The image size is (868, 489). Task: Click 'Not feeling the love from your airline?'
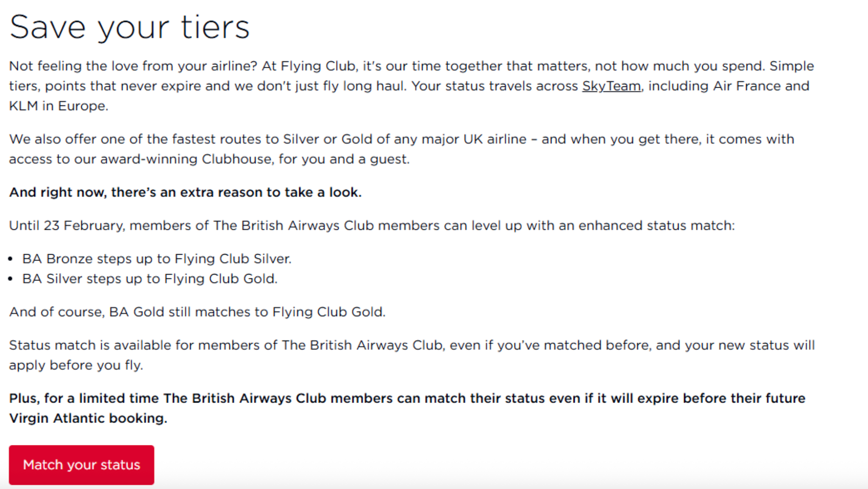tap(133, 66)
